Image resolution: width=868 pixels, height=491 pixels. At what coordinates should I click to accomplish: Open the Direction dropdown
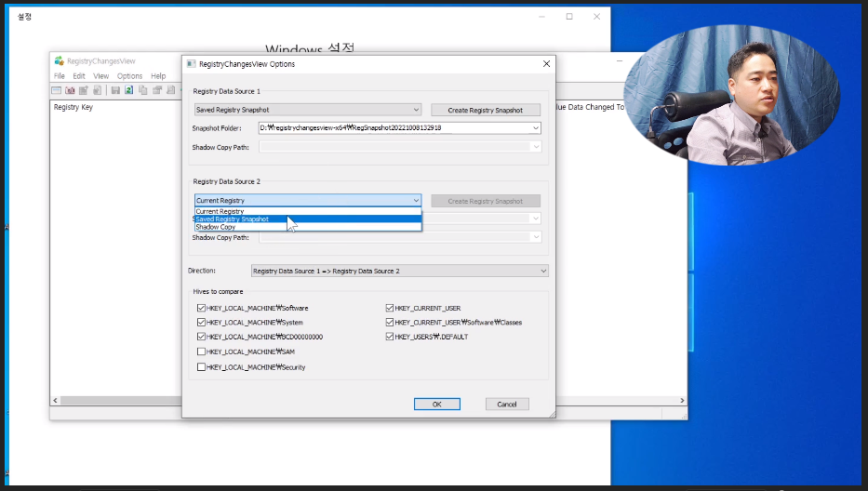point(400,271)
